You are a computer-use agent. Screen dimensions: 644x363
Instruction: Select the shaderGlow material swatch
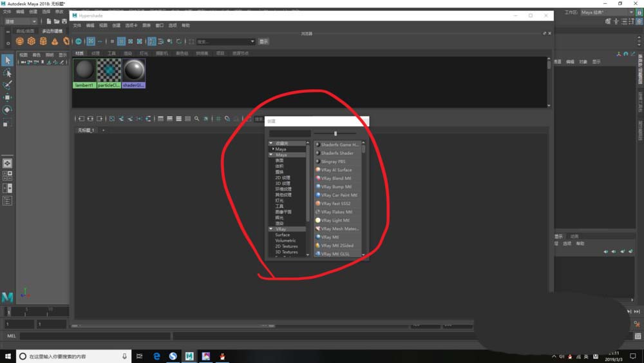134,73
